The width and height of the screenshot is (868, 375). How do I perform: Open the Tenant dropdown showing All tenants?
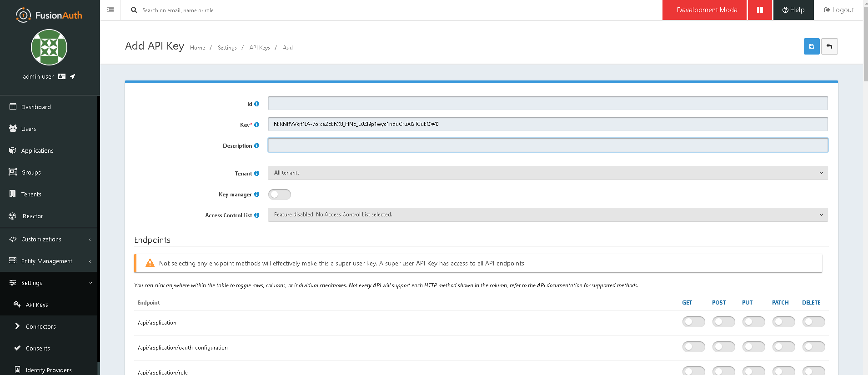(x=548, y=173)
